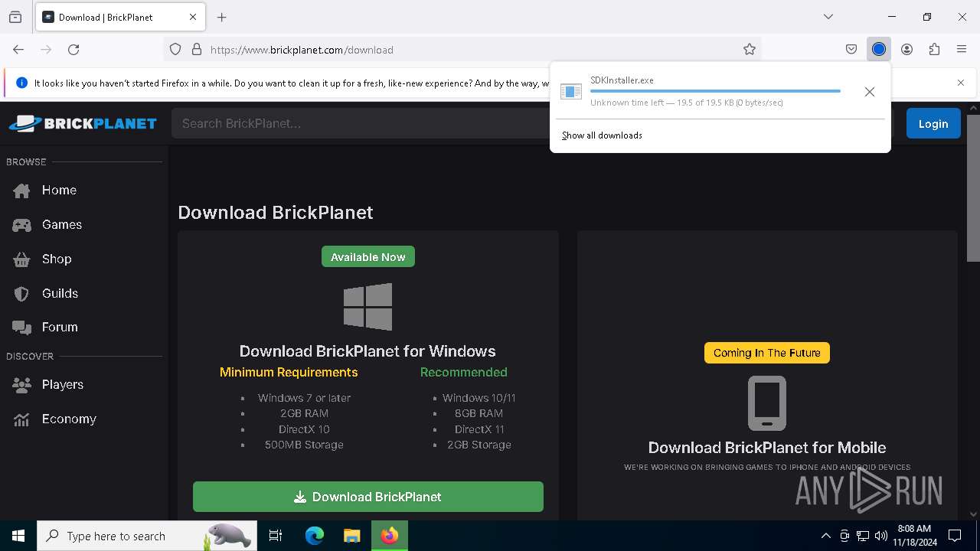Open the Windows Start menu
The image size is (980, 551).
tap(18, 536)
